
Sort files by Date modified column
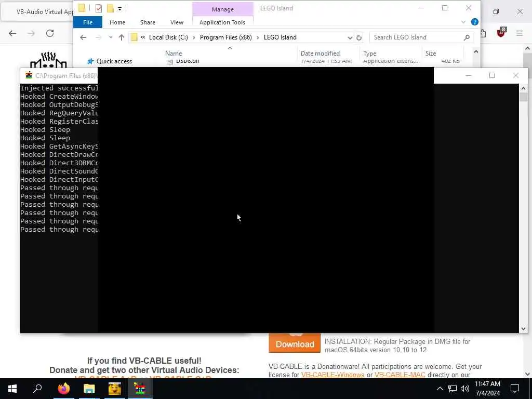[320, 54]
